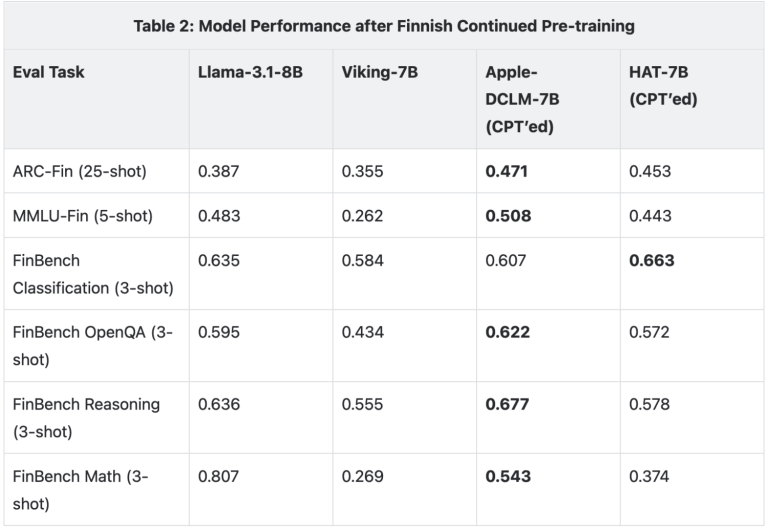Viewport: 768px width, 530px height.
Task: Click the bold 0.508 MMLU-Fin score
Action: tap(508, 216)
